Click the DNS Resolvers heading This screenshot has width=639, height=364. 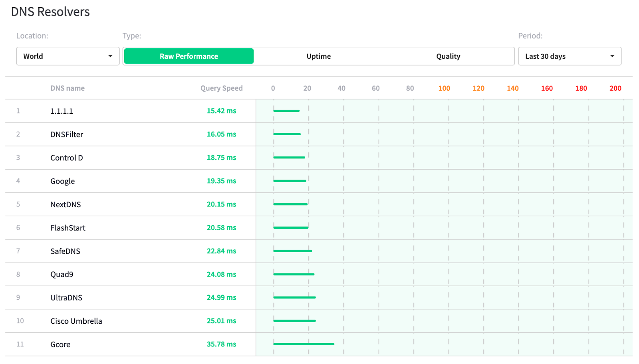[50, 12]
